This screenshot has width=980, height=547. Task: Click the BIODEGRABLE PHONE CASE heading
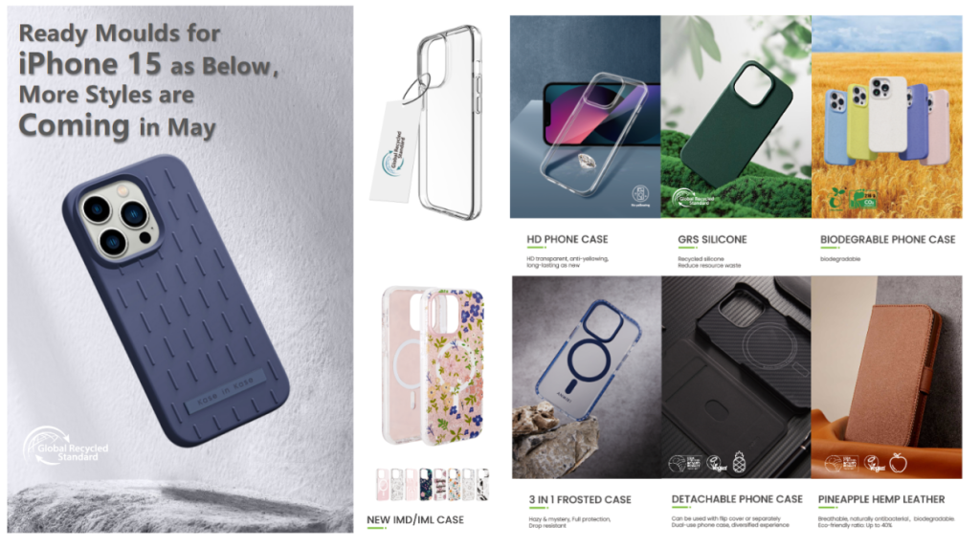pos(887,239)
